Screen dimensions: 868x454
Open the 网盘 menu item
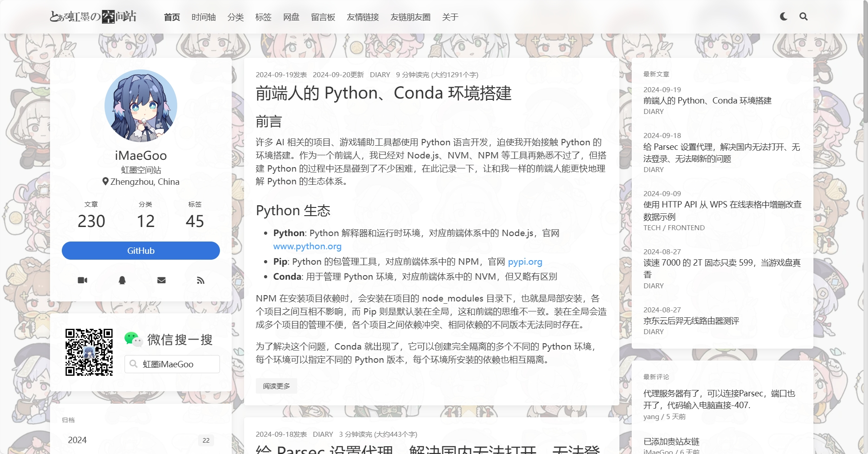[291, 17]
